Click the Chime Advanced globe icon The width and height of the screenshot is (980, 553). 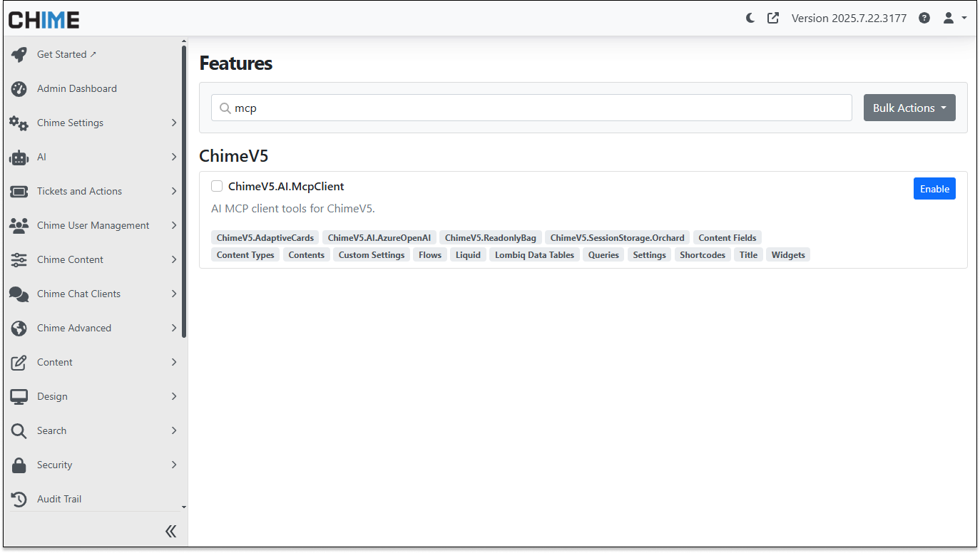click(19, 328)
